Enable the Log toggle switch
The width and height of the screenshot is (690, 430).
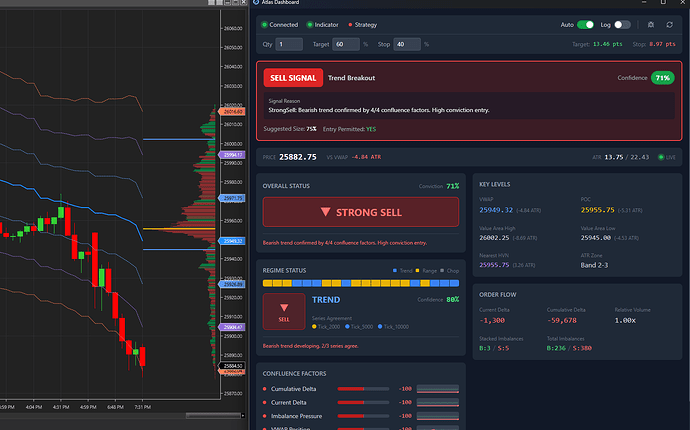point(622,24)
